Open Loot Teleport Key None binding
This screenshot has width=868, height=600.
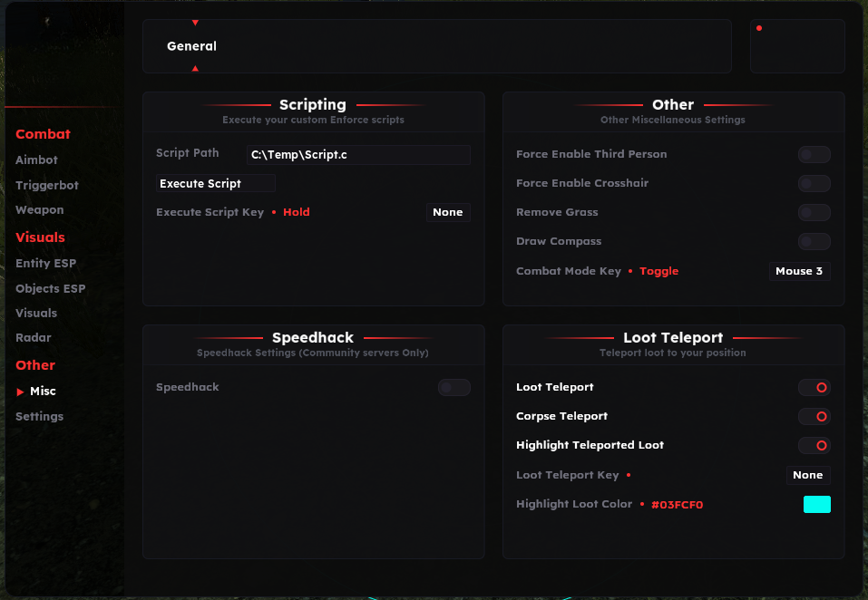(x=807, y=475)
